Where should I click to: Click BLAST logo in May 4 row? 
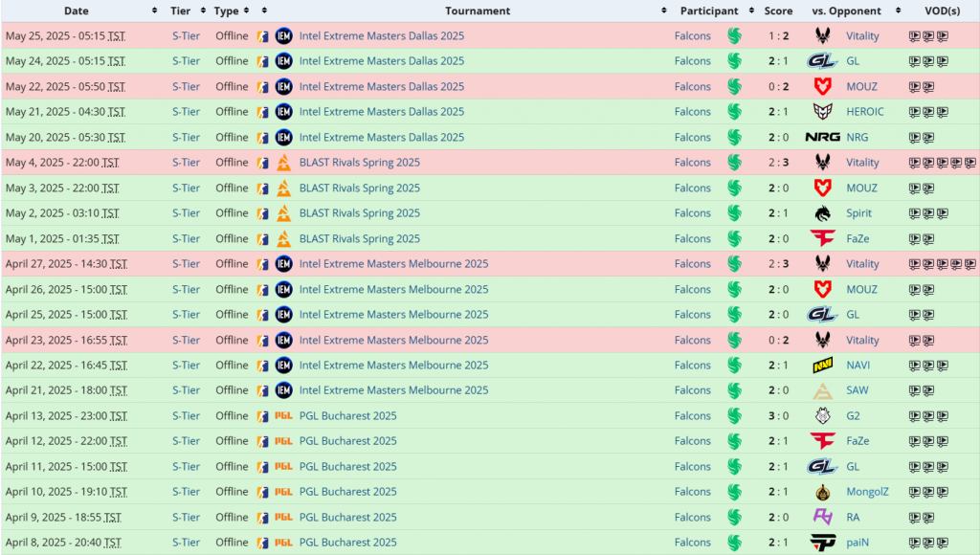tap(283, 163)
